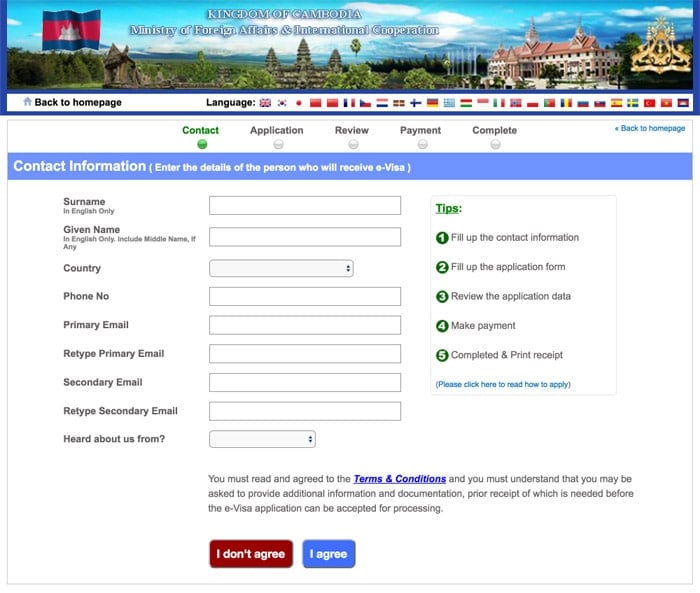Go to the Contact step
This screenshot has height=593, width=700.
[x=200, y=136]
